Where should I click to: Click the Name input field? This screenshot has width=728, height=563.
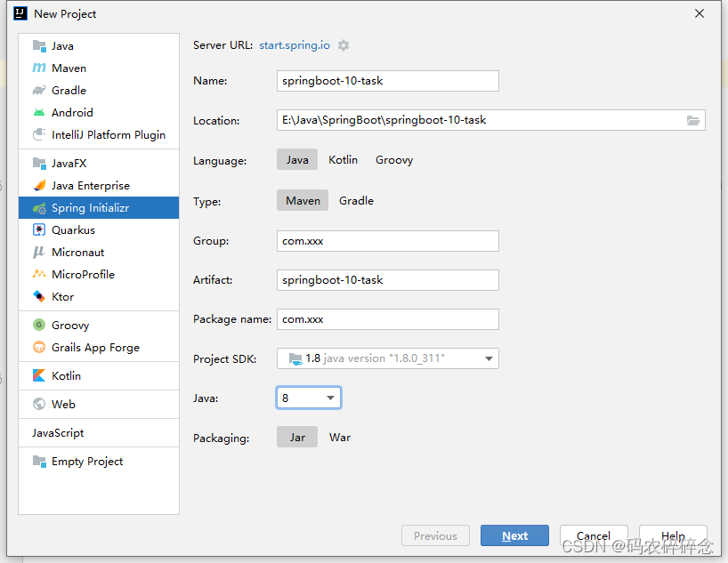(x=388, y=81)
